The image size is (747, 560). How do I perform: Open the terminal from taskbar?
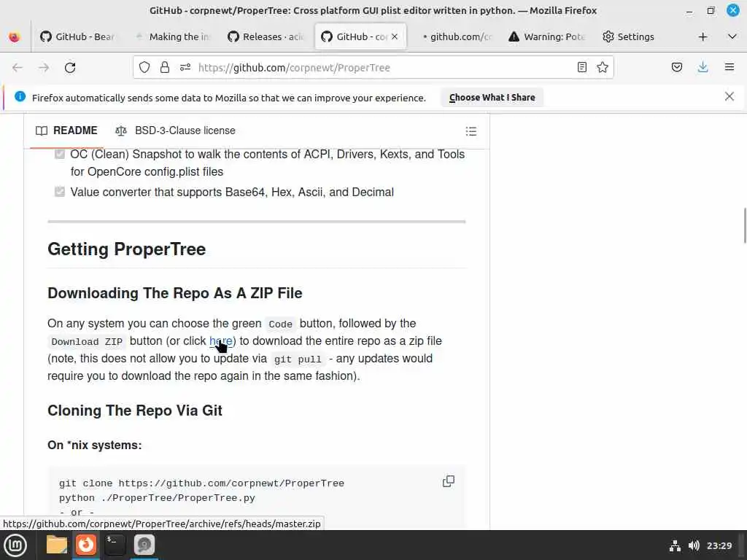pos(115,545)
